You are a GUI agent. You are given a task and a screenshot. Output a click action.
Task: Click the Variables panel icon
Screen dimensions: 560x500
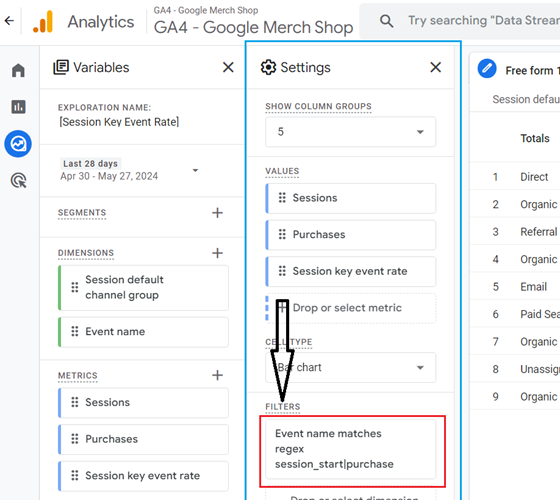click(x=61, y=67)
